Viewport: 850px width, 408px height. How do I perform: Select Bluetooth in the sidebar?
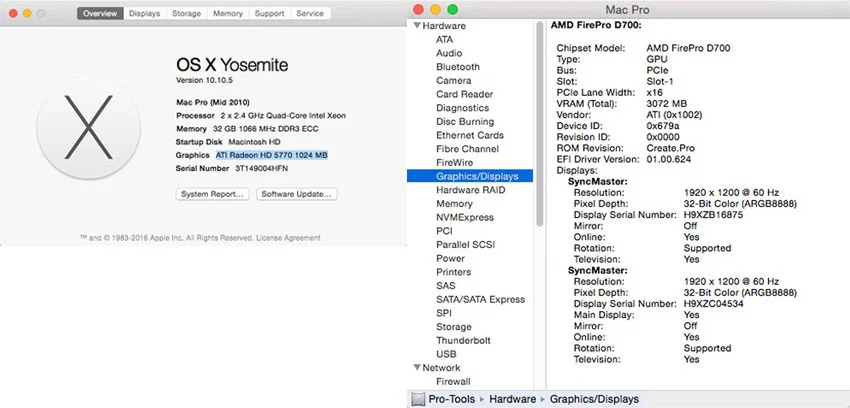tap(458, 67)
